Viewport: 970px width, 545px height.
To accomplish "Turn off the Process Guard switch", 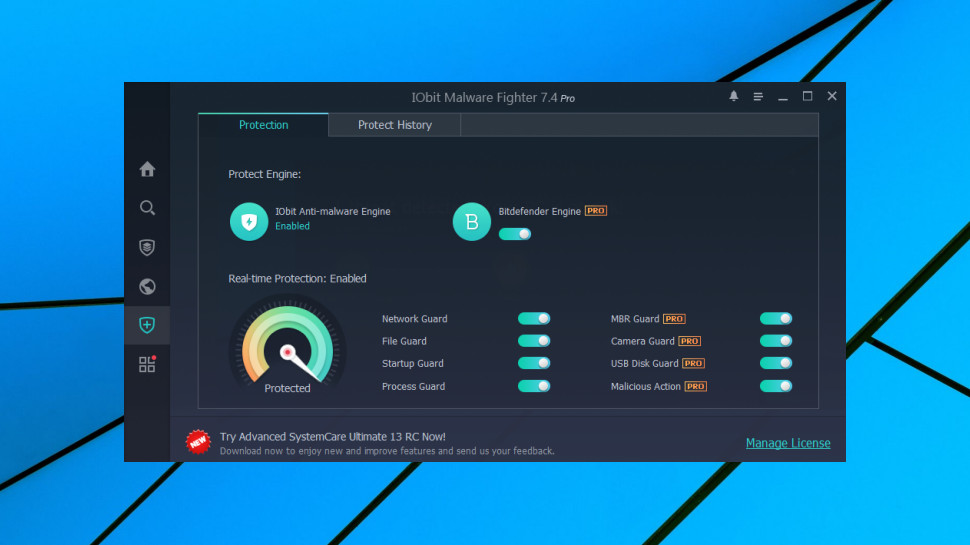I will [534, 386].
